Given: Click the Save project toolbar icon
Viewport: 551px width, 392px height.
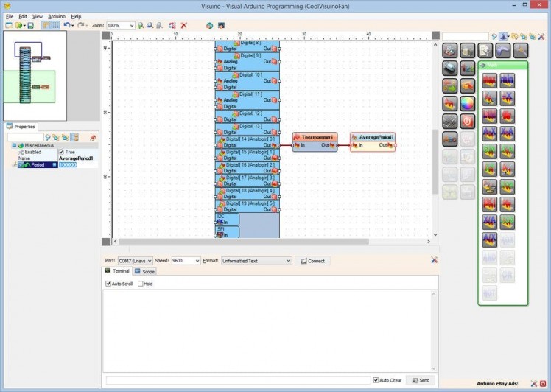Looking at the screenshot, I should coord(30,25).
